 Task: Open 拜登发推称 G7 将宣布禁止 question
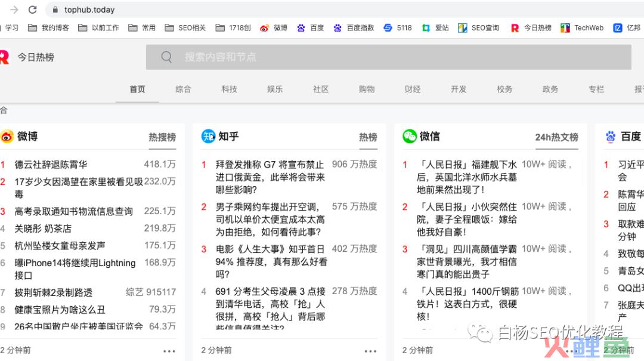271,177
